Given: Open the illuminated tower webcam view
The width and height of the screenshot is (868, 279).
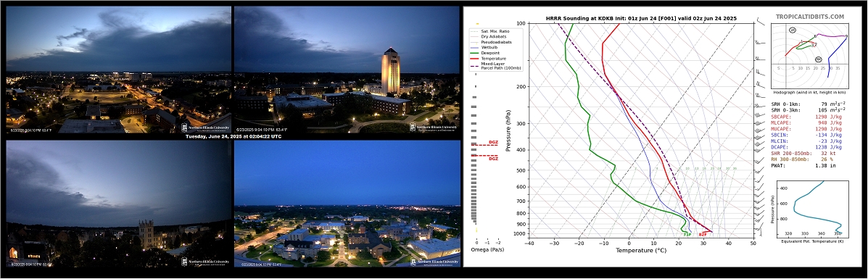Looking at the screenshot, I should tap(347, 70).
